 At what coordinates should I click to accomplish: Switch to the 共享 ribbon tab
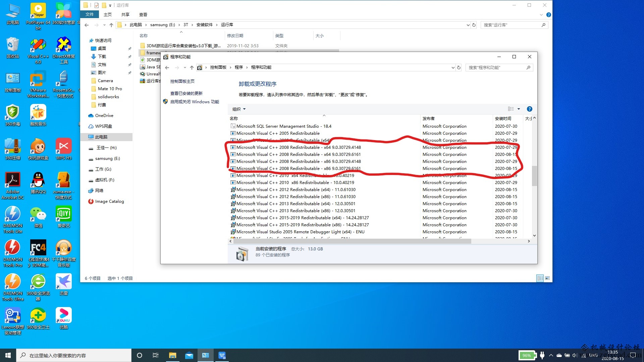(x=125, y=14)
